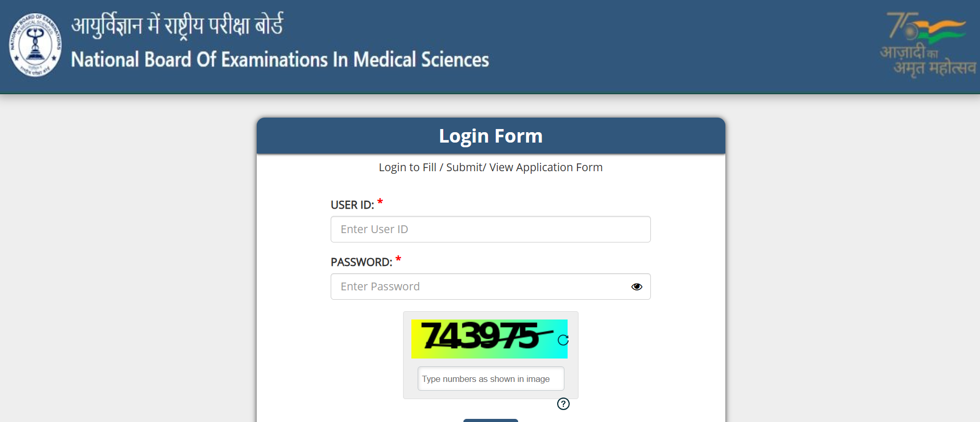Click the NBEMS circular emblem logo
980x422 pixels.
click(x=35, y=45)
